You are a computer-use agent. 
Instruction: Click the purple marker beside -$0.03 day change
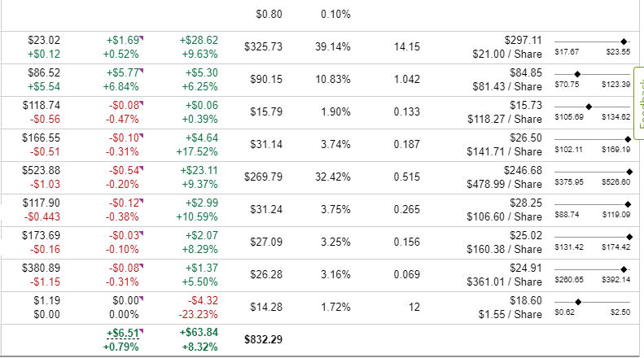point(140,232)
